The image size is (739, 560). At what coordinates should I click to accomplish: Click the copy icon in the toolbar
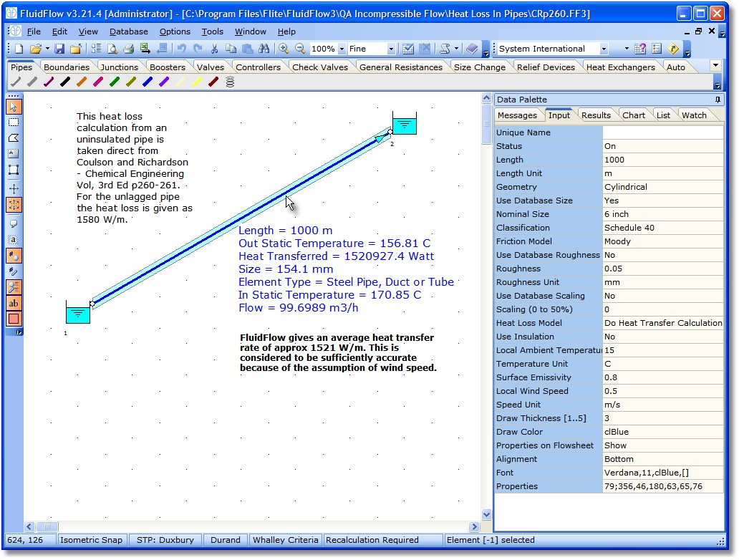point(231,49)
